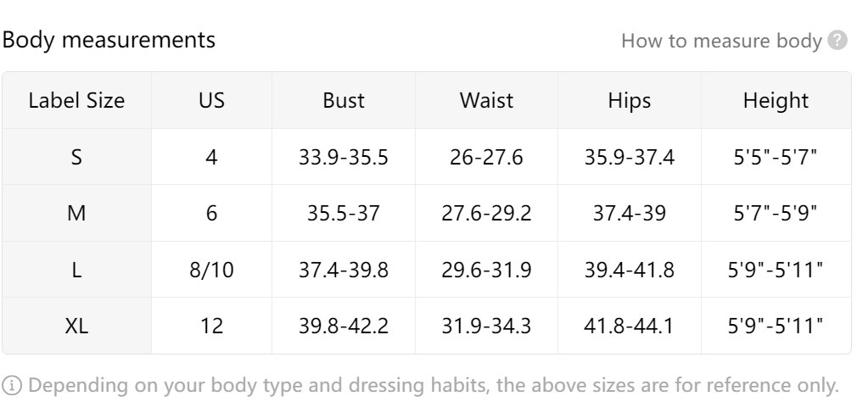The width and height of the screenshot is (868, 413).
Task: Click the US size 8/10 cell
Action: click(211, 269)
